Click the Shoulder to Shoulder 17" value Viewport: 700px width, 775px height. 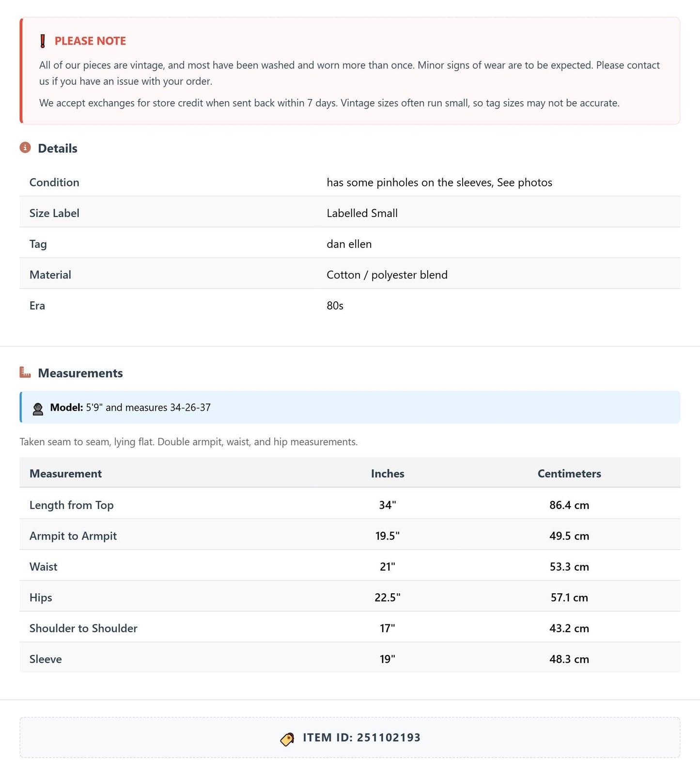388,628
